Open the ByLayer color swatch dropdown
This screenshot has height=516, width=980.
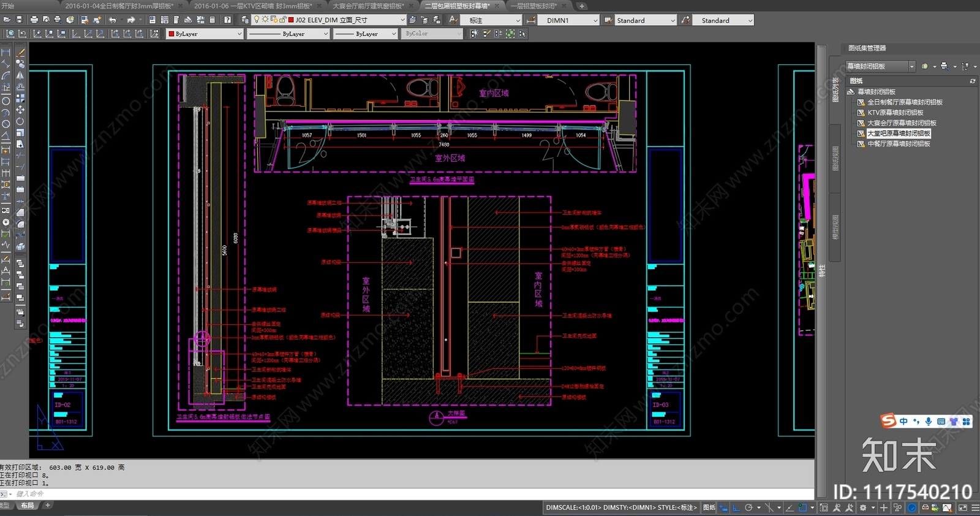205,34
